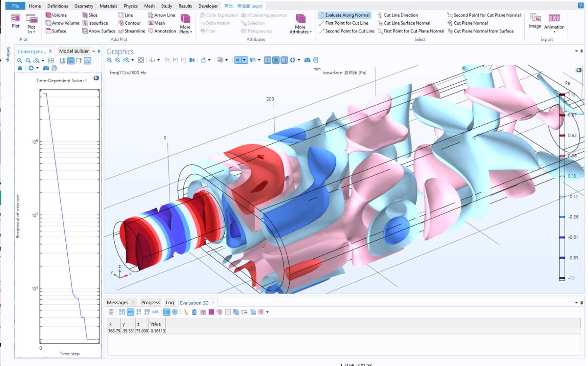The height and width of the screenshot is (366, 588).
Task: Toggle automatic notation in Evaluation 3D
Action: (x=130, y=312)
